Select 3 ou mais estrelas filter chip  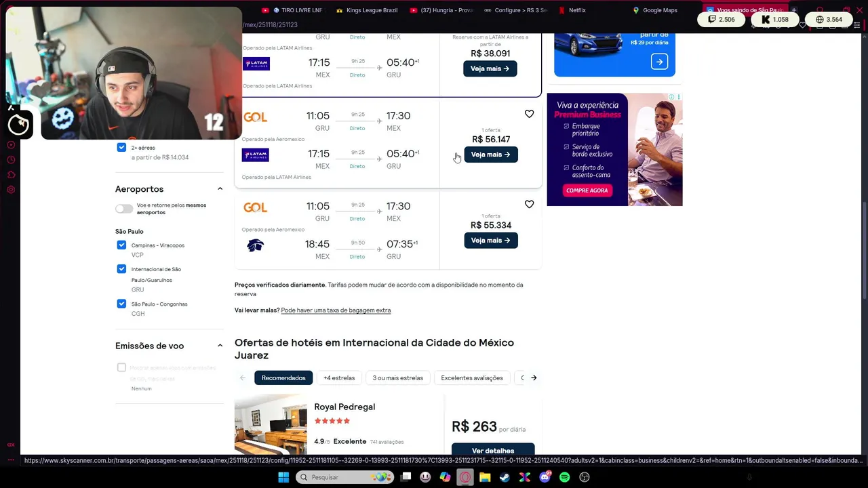[x=397, y=378]
